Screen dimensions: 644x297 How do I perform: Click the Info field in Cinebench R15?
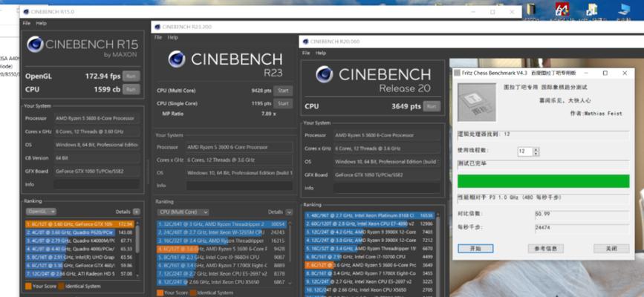pyautogui.click(x=97, y=184)
